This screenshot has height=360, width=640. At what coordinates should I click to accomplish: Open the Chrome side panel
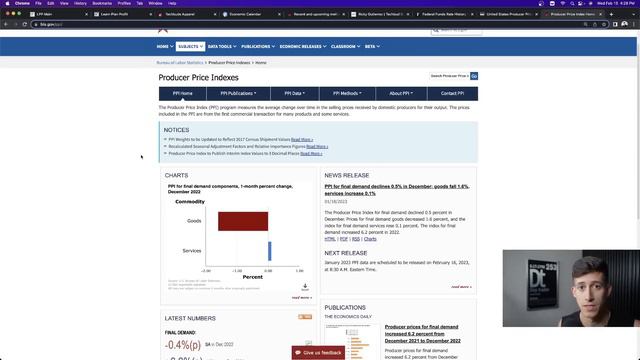[x=615, y=24]
